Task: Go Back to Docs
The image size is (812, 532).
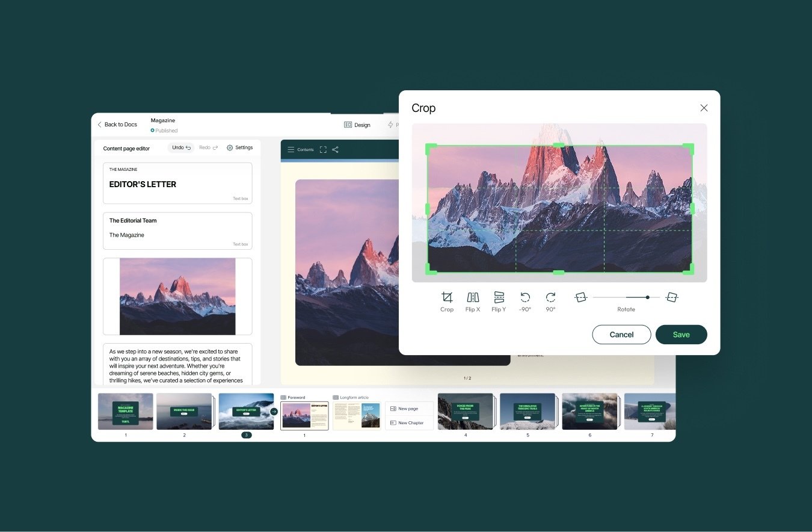Action: click(x=117, y=125)
